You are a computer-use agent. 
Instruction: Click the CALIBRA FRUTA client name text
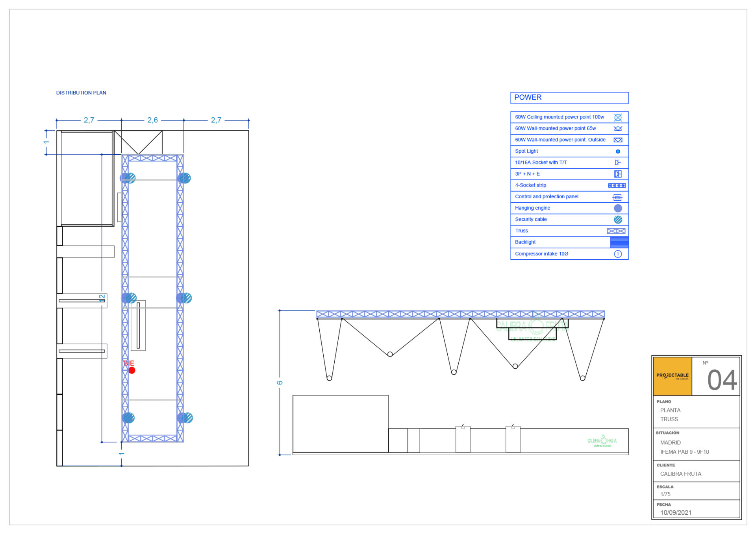pyautogui.click(x=680, y=474)
